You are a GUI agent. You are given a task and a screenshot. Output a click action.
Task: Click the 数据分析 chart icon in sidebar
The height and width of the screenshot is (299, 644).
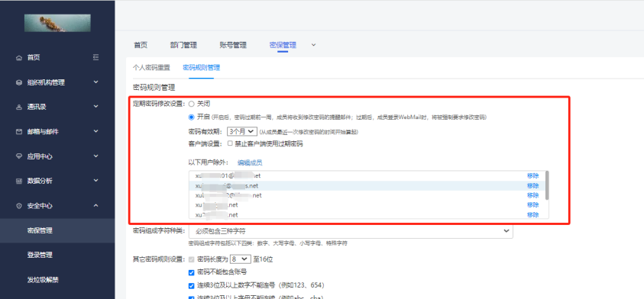(18, 181)
